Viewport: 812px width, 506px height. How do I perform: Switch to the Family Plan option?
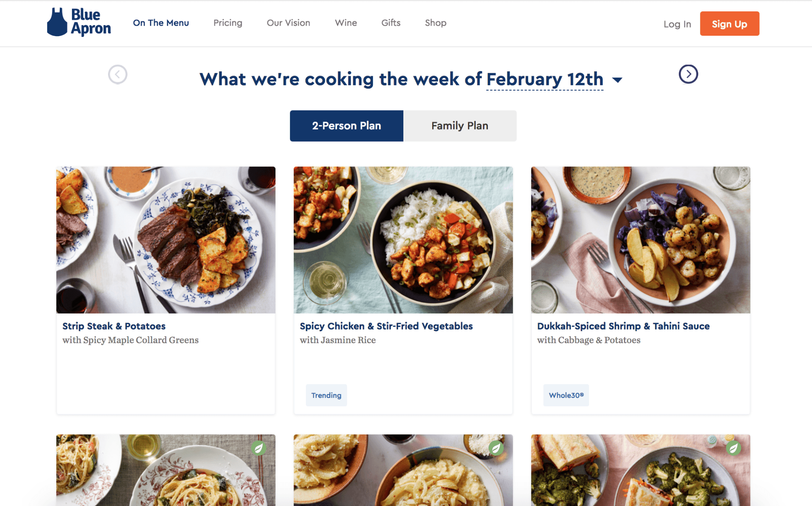point(460,126)
